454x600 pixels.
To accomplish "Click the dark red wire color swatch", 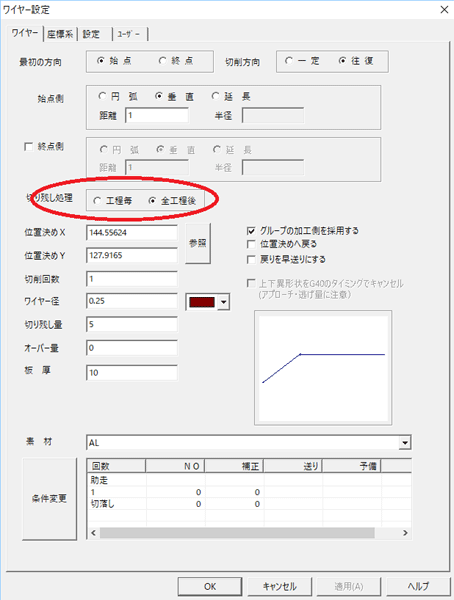I will 202,302.
